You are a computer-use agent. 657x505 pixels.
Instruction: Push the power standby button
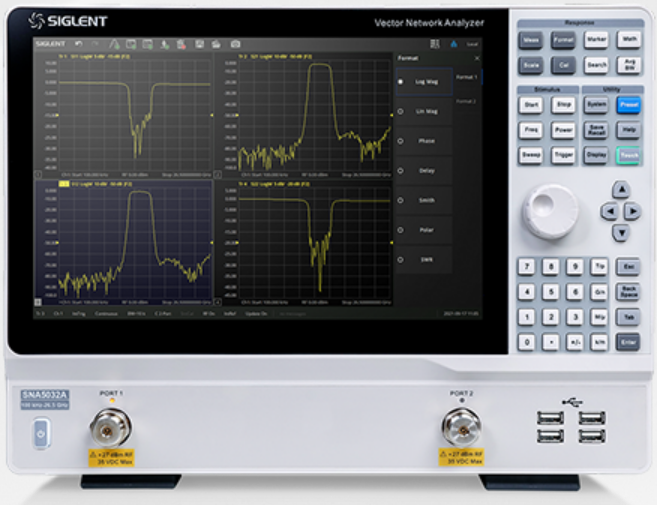[41, 434]
